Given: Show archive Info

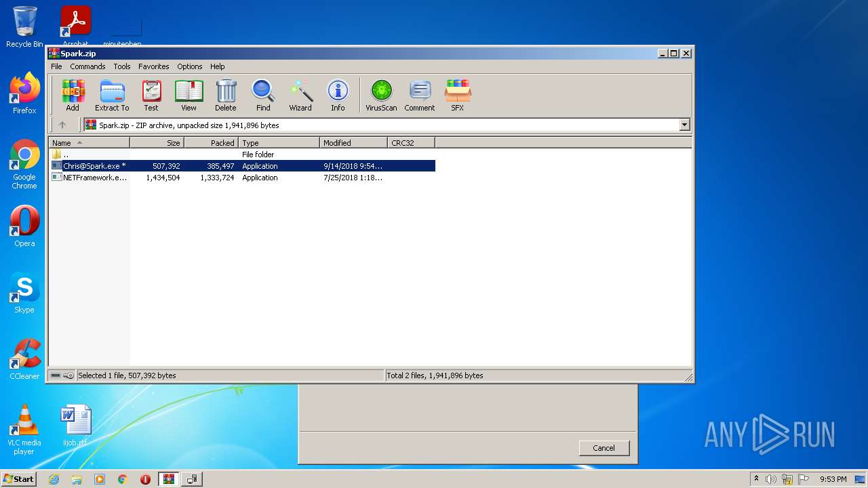Looking at the screenshot, I should (338, 95).
